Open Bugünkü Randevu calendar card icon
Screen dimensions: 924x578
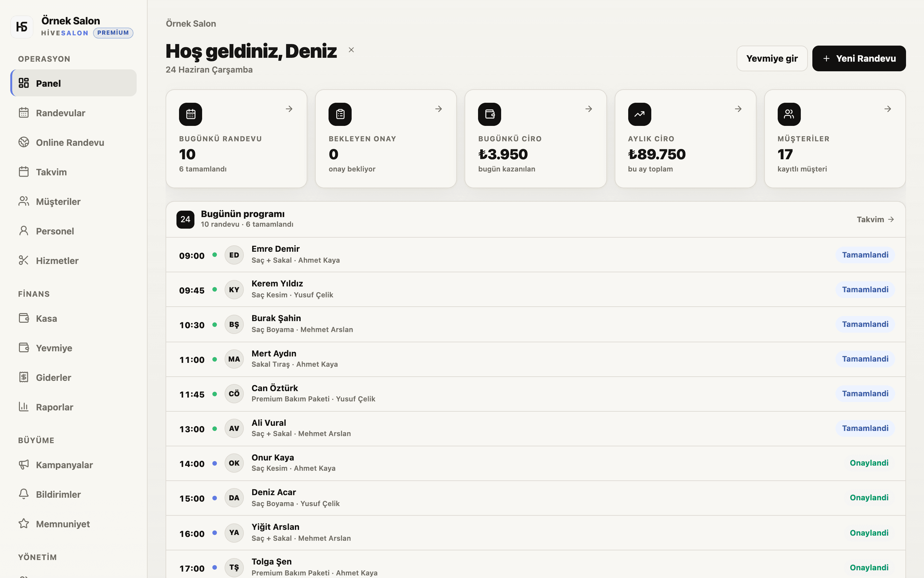(x=191, y=114)
